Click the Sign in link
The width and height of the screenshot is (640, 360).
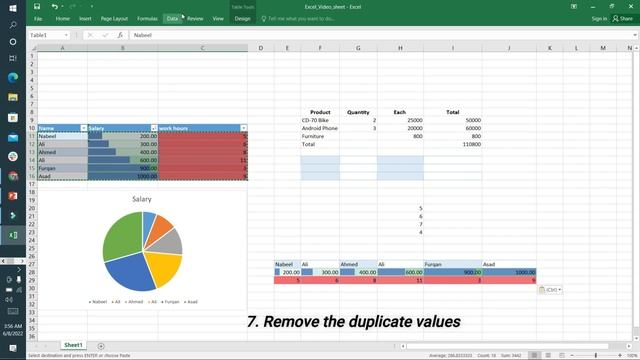coord(599,19)
